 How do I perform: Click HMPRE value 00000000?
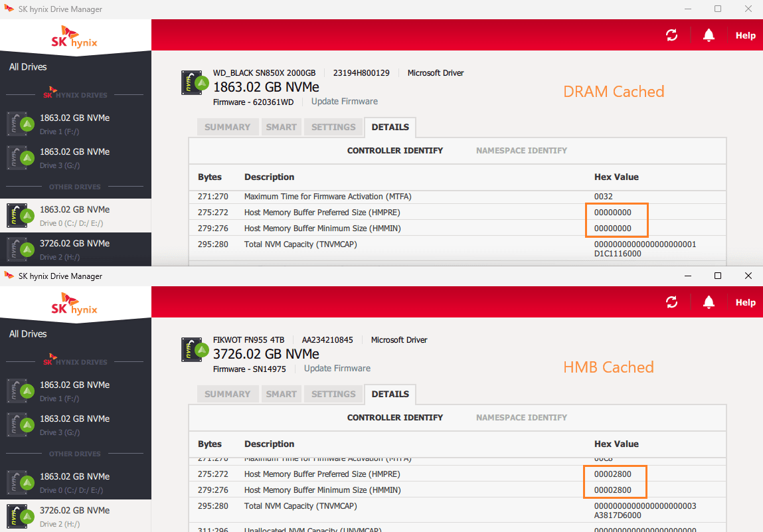[613, 213]
